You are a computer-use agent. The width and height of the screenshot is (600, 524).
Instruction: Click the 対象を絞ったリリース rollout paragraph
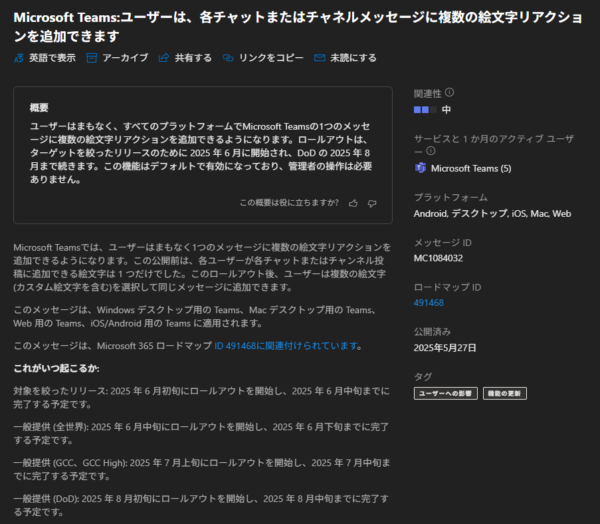(201, 397)
